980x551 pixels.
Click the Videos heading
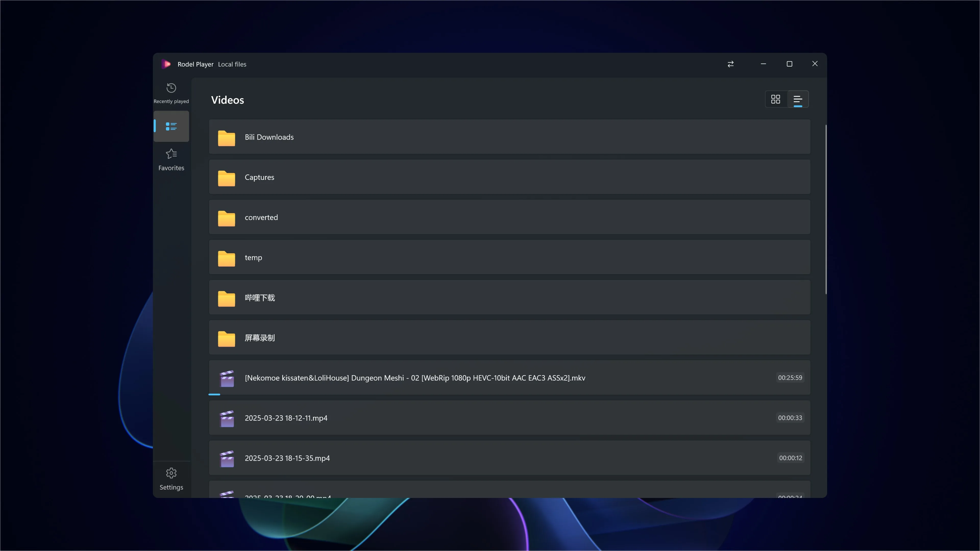[x=227, y=100]
